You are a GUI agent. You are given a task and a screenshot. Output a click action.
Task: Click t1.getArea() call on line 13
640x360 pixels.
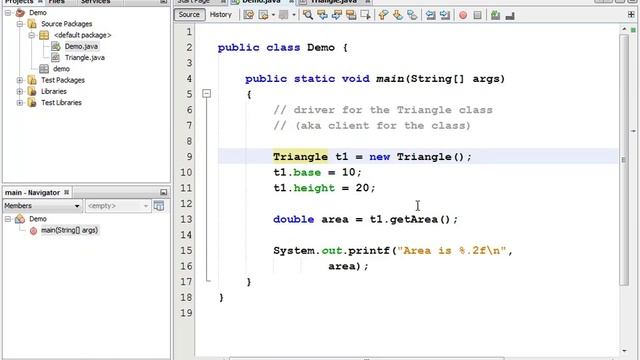410,220
